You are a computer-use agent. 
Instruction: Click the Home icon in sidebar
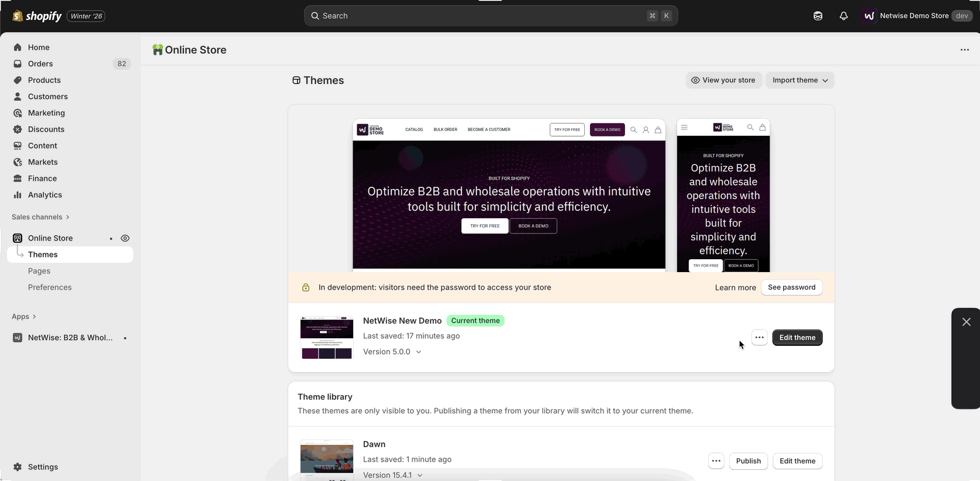click(18, 47)
